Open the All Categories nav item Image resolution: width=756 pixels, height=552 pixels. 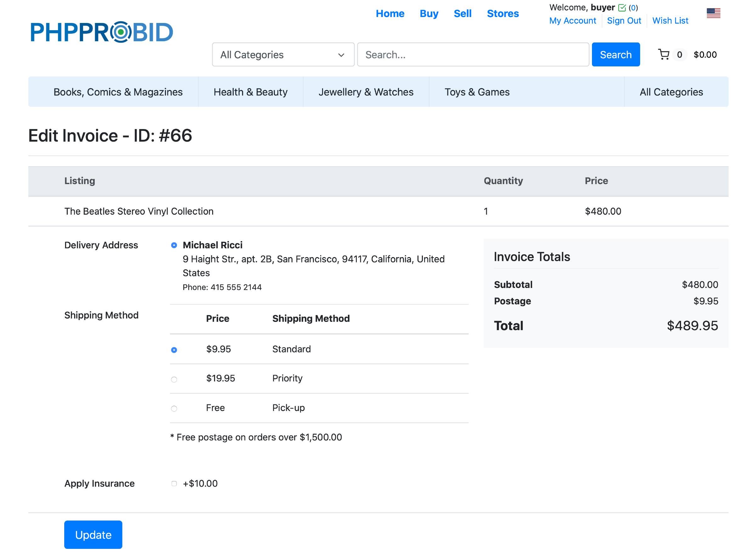(x=671, y=92)
